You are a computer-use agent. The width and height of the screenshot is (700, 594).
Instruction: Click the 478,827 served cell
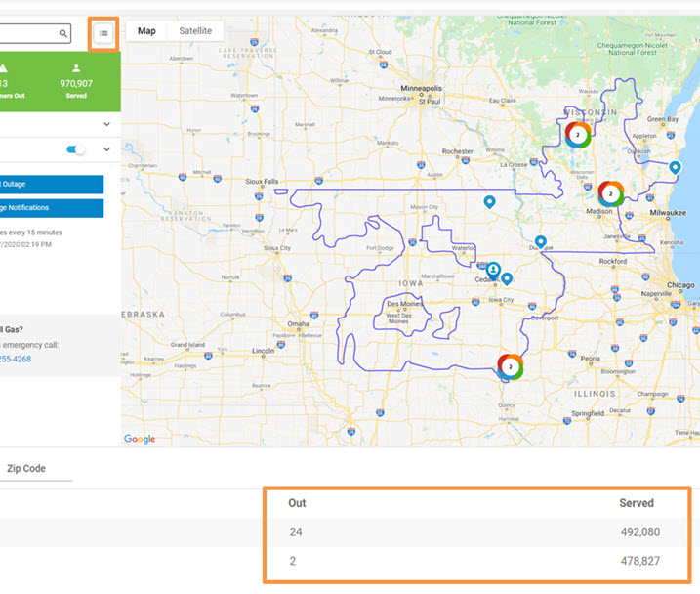coord(639,561)
